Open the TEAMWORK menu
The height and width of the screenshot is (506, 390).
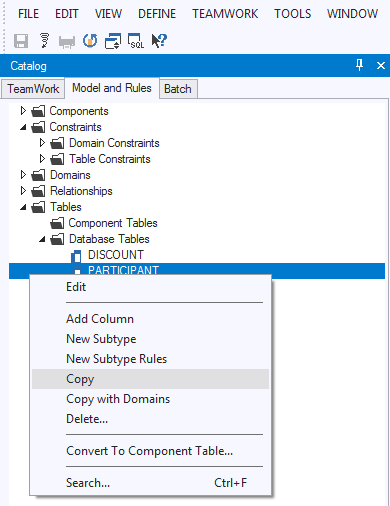click(225, 14)
